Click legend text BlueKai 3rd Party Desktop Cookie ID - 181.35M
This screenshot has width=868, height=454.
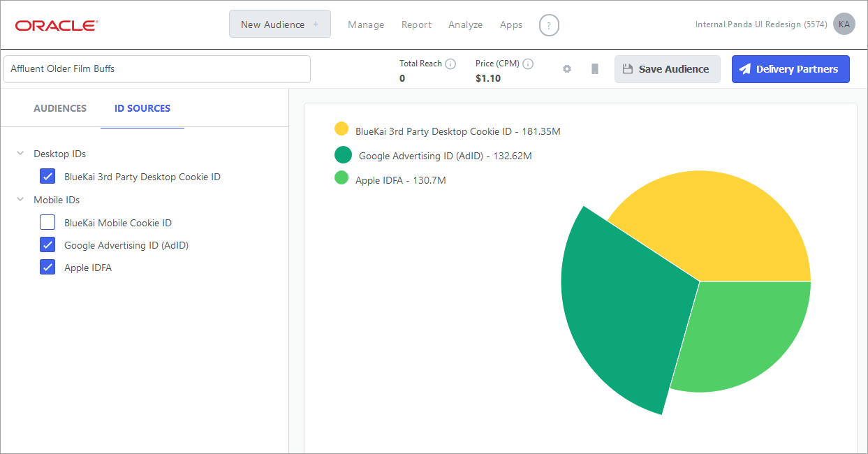tap(458, 131)
